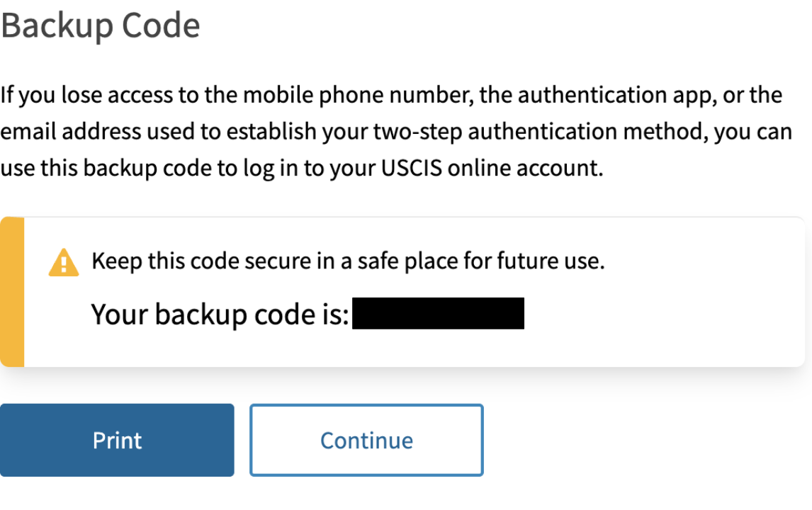Click the Backup Code page heading
Screen dimensions: 812x510
[100, 25]
